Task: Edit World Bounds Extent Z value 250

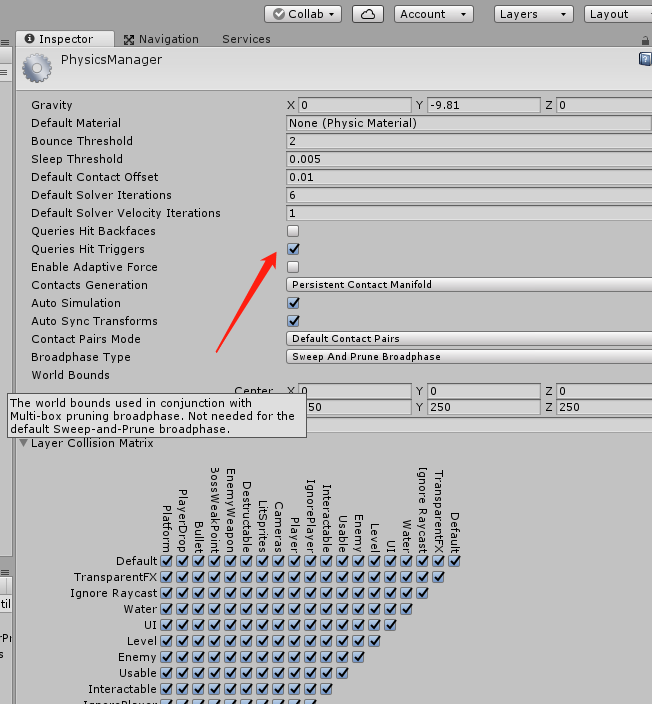Action: pos(604,407)
